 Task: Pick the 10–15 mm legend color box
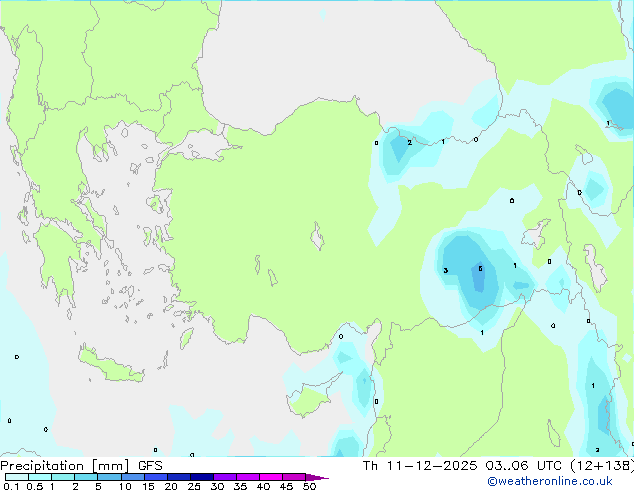tap(132, 477)
